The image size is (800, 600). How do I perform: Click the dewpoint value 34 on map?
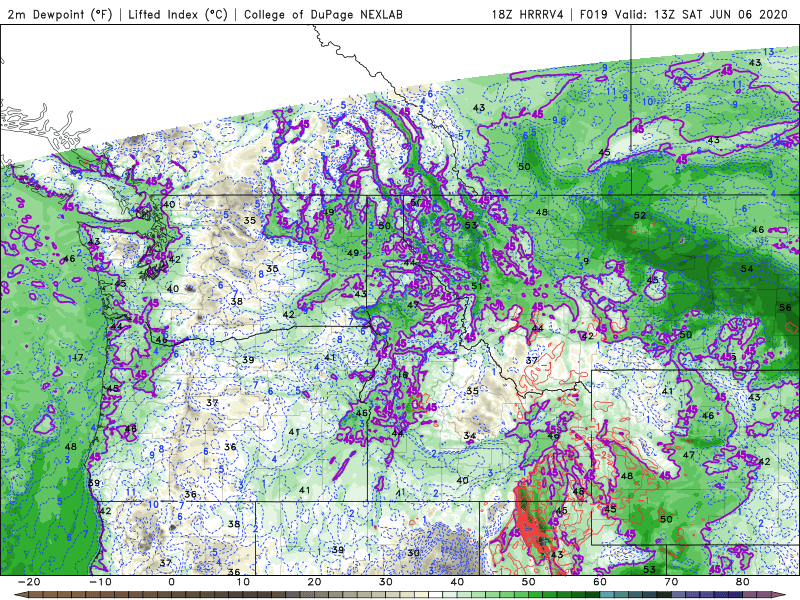point(470,436)
